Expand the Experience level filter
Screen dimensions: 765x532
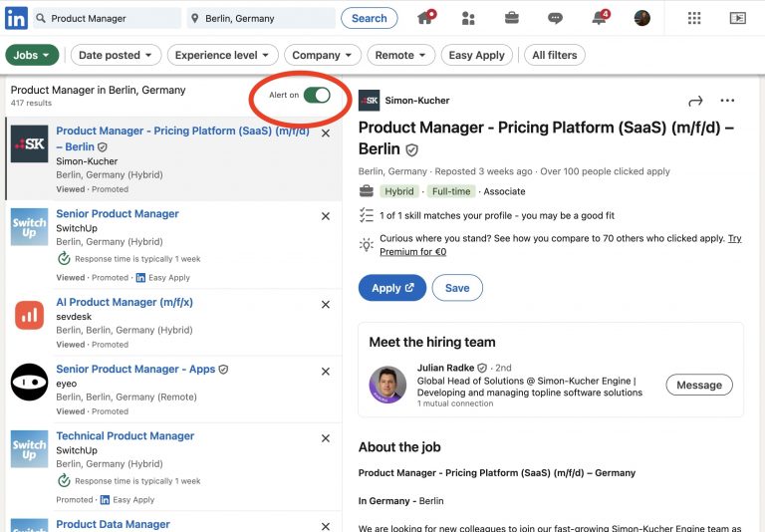pyautogui.click(x=222, y=56)
